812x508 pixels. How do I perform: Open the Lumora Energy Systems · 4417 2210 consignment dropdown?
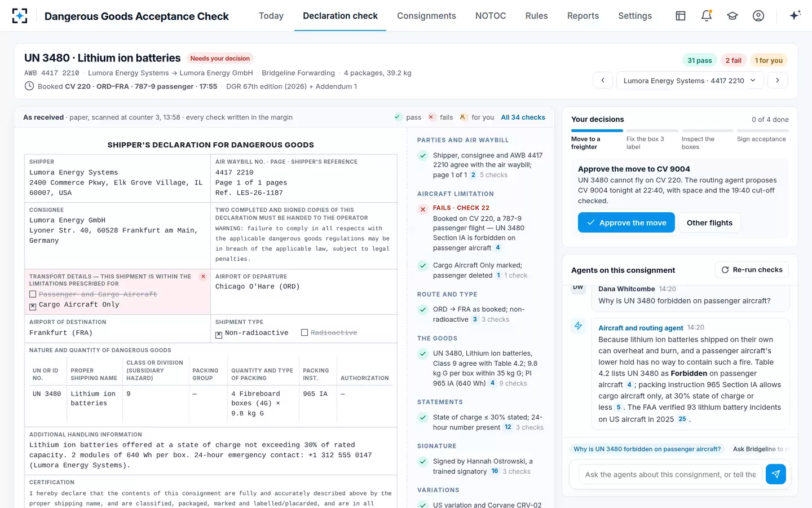pos(690,80)
